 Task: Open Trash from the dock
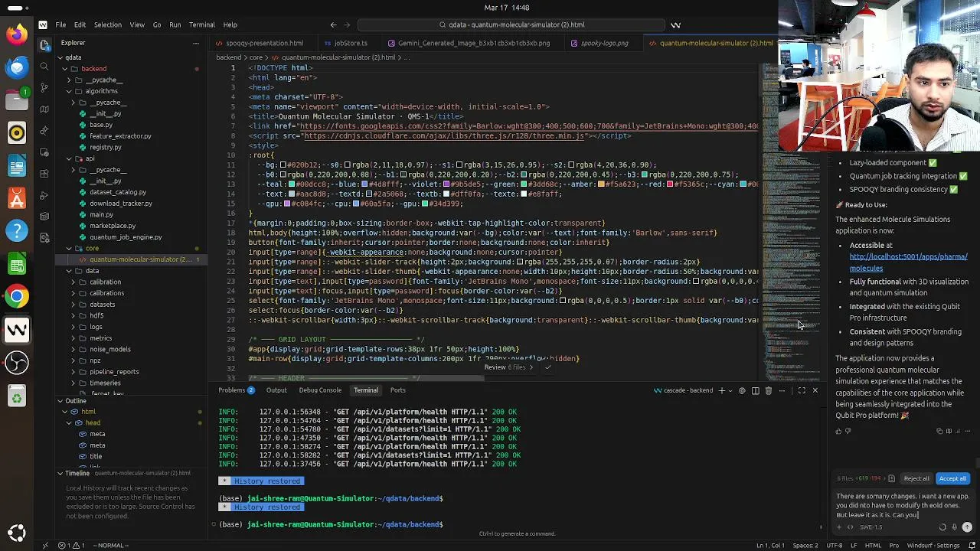click(17, 396)
